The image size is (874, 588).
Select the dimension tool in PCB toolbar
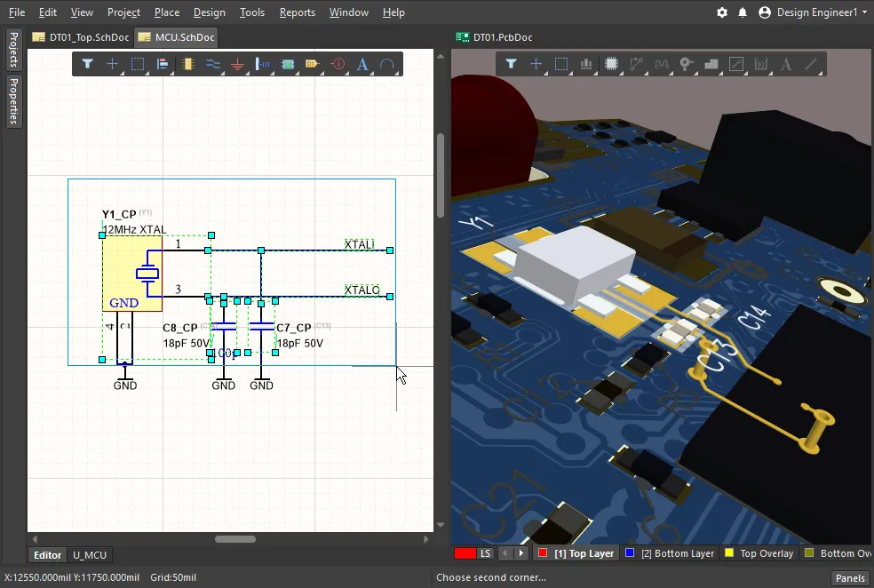(761, 64)
